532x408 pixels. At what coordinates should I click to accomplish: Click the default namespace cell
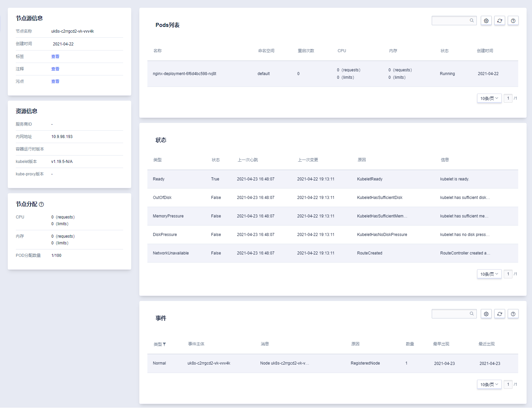(x=263, y=74)
